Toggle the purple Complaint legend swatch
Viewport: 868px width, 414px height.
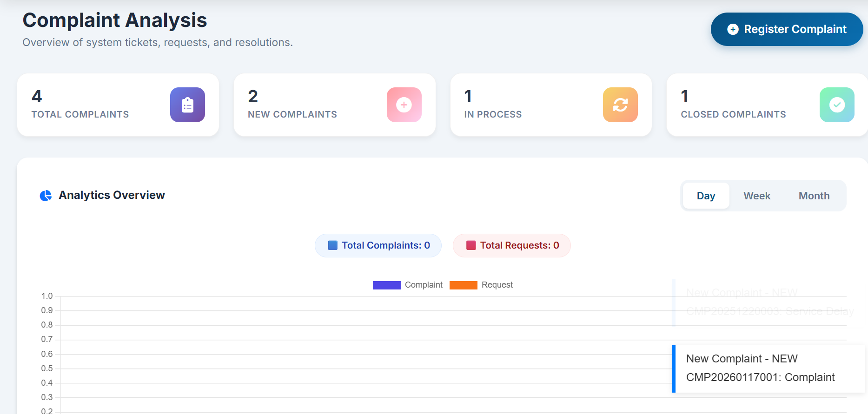tap(386, 285)
